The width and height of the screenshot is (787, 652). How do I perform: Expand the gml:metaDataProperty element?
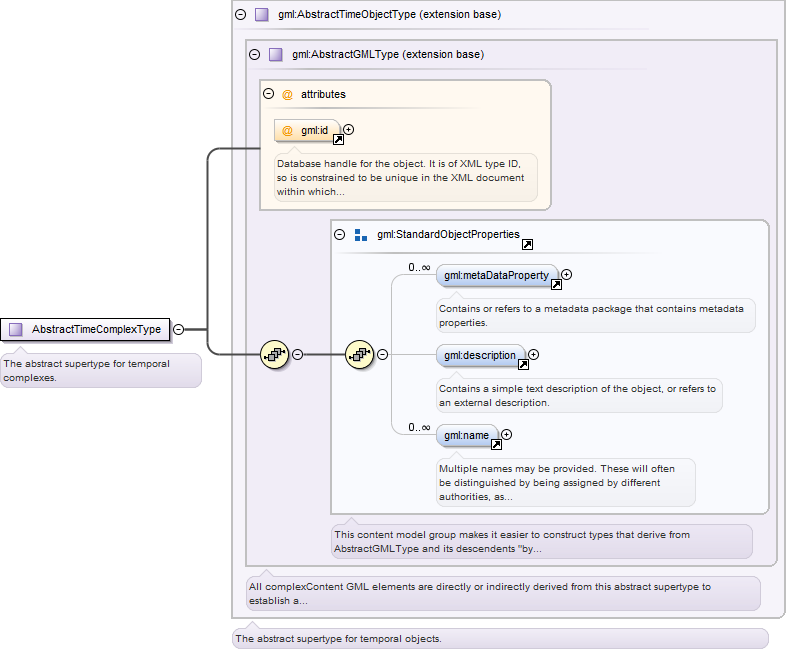[567, 275]
